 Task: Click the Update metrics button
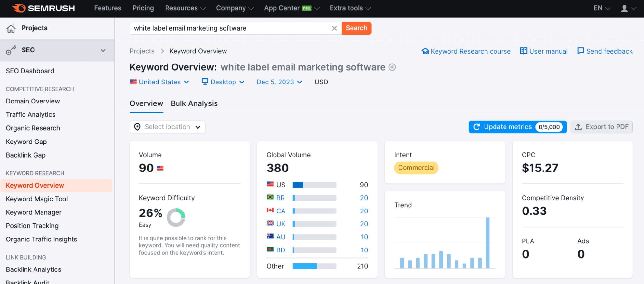pyautogui.click(x=517, y=127)
